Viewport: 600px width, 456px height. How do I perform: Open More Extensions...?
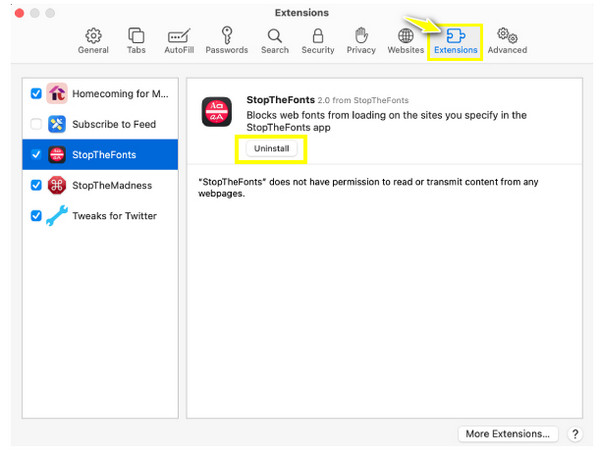(507, 434)
